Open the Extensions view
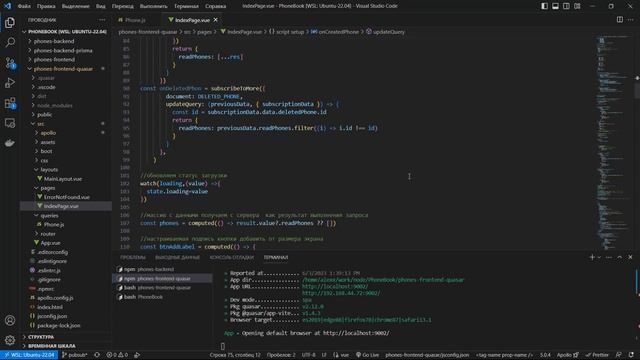Screen dimensions: 640x360 (x=10, y=102)
